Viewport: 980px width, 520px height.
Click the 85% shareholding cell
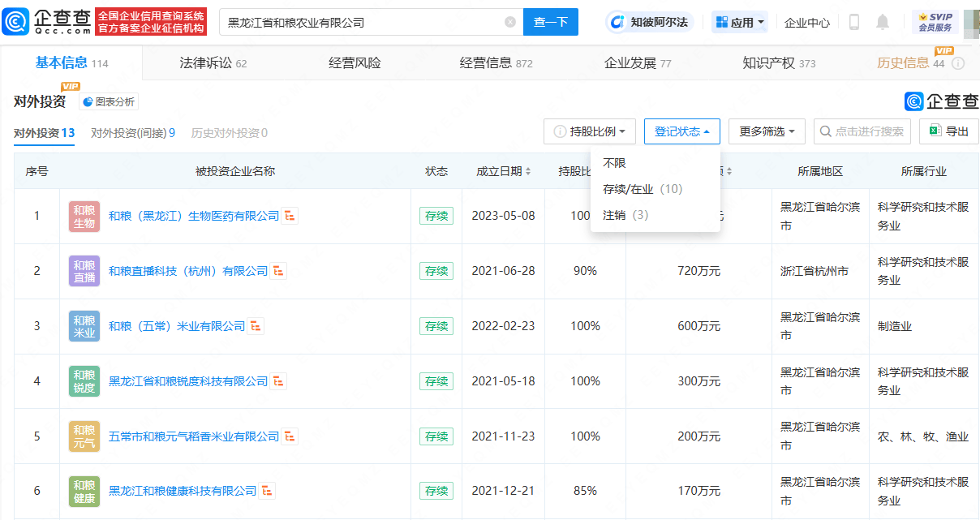pos(585,491)
